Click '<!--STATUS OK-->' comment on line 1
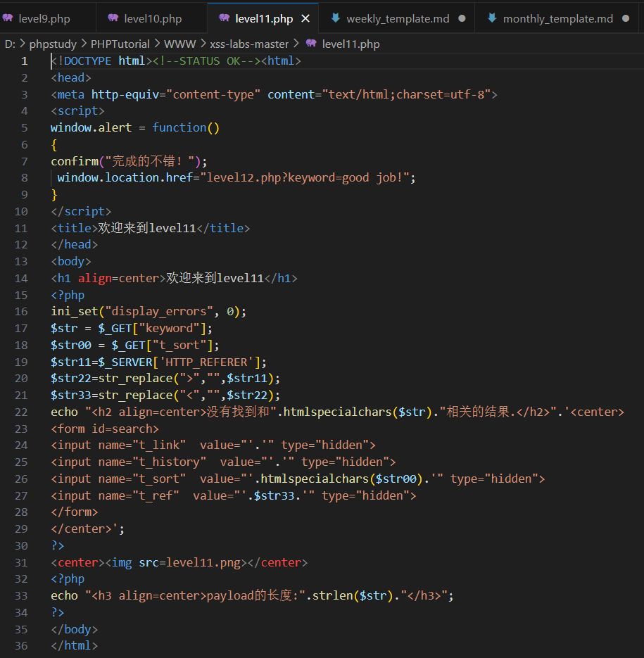The width and height of the screenshot is (644, 658). (206, 61)
